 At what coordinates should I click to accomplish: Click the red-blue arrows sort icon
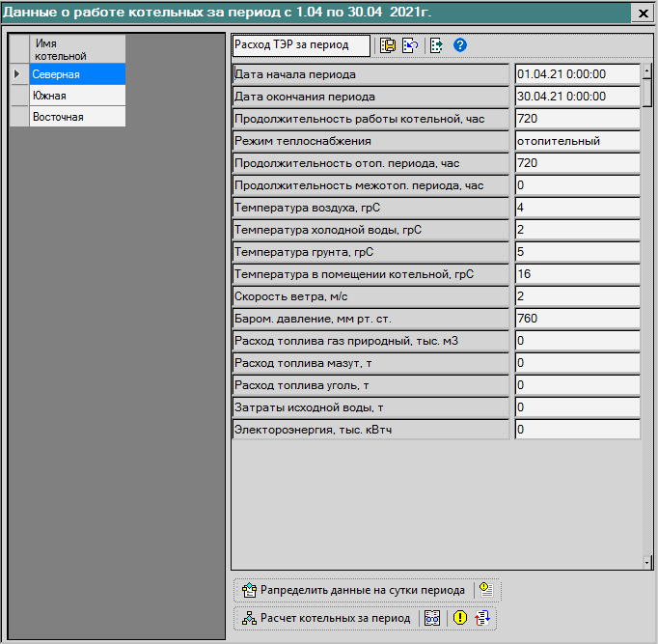tap(482, 618)
